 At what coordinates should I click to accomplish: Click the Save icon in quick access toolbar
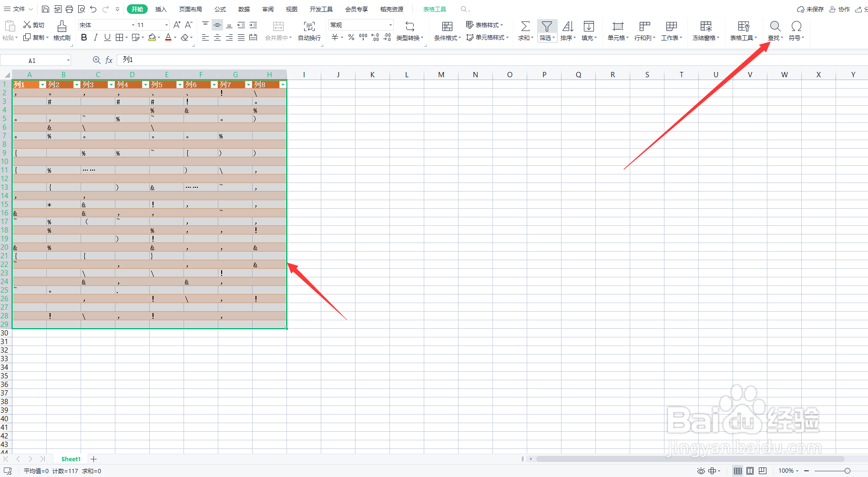click(45, 9)
